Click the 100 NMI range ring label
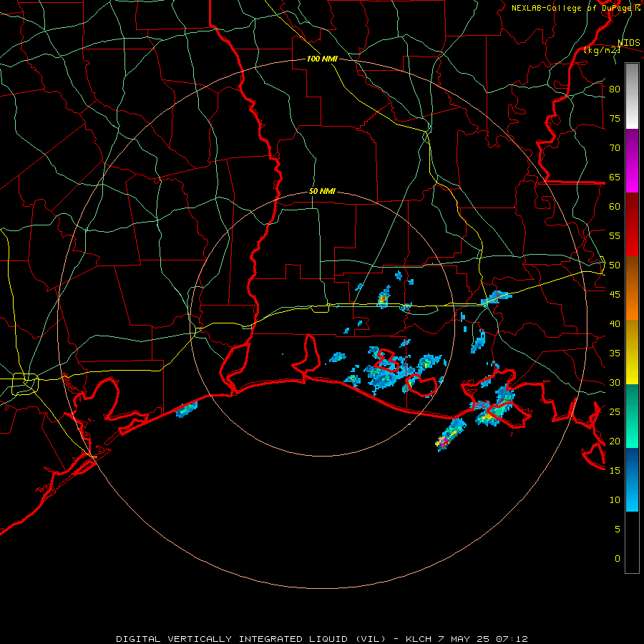 click(x=322, y=59)
